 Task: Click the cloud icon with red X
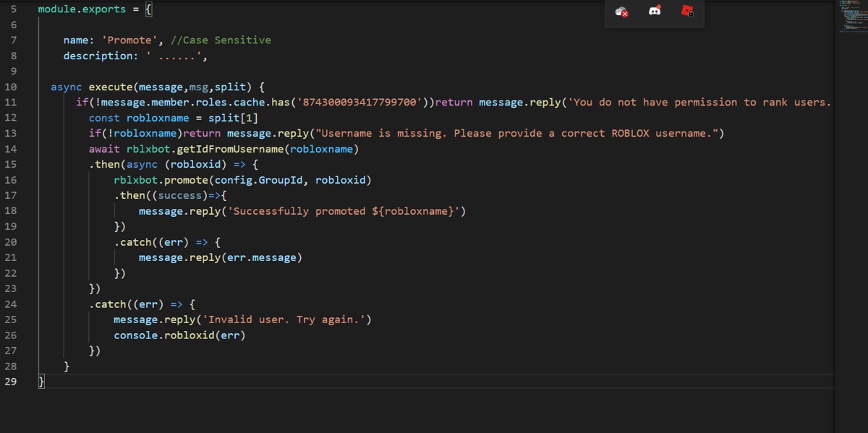click(x=621, y=12)
